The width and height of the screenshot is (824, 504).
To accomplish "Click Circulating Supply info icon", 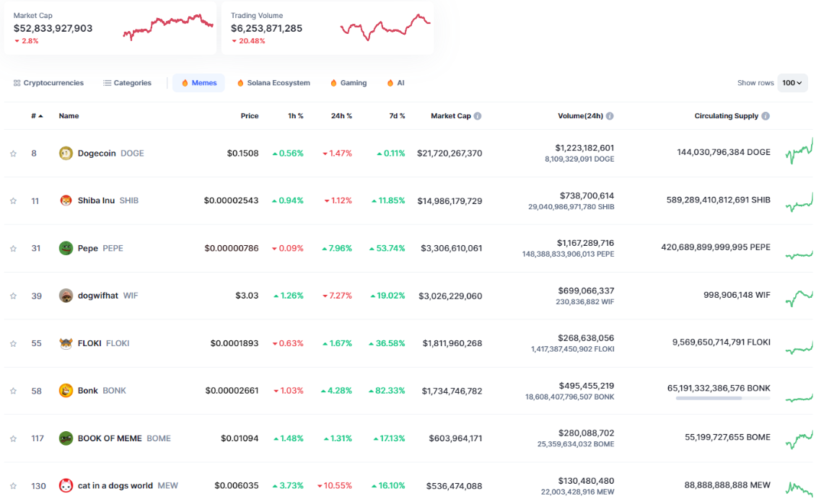I will [x=766, y=116].
